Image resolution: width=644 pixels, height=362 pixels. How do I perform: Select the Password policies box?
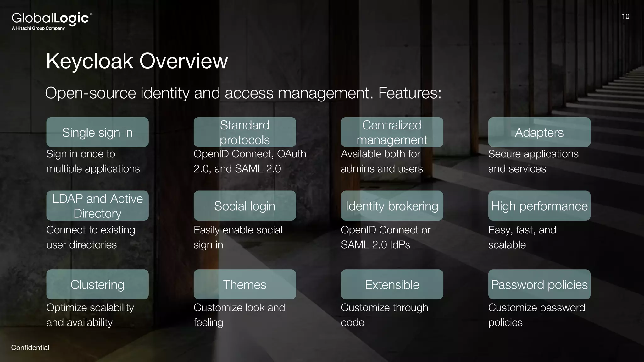point(539,284)
